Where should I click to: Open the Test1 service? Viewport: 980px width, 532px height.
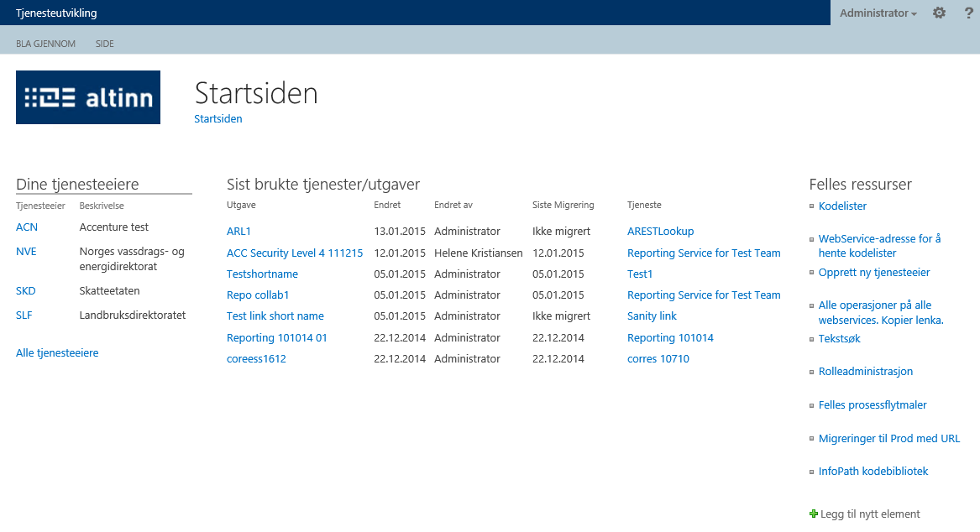(x=639, y=274)
